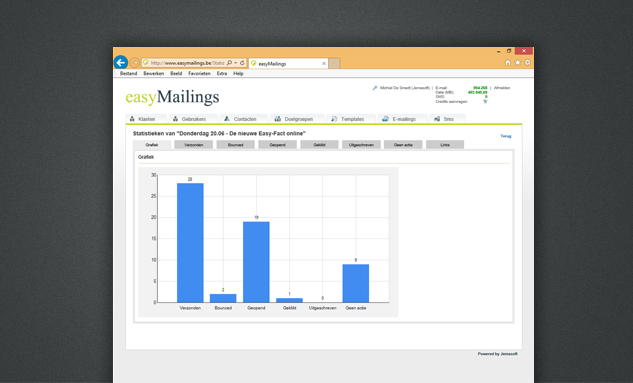Image resolution: width=633 pixels, height=383 pixels.
Task: Click the Geopend bar showing 19
Action: point(256,262)
